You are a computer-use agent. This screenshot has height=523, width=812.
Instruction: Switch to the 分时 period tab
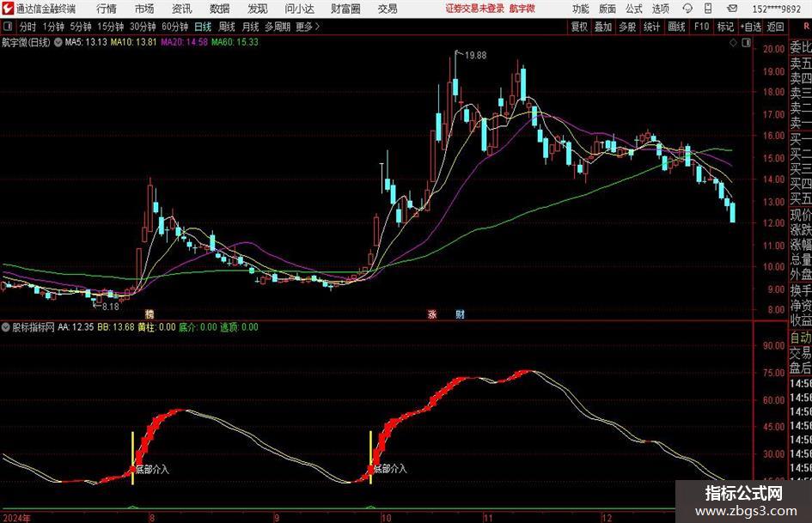click(x=28, y=27)
